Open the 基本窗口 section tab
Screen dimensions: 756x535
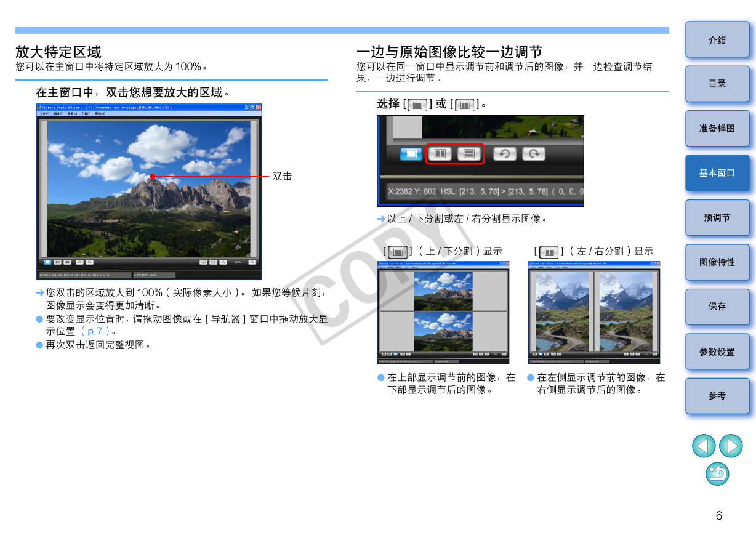tap(717, 173)
